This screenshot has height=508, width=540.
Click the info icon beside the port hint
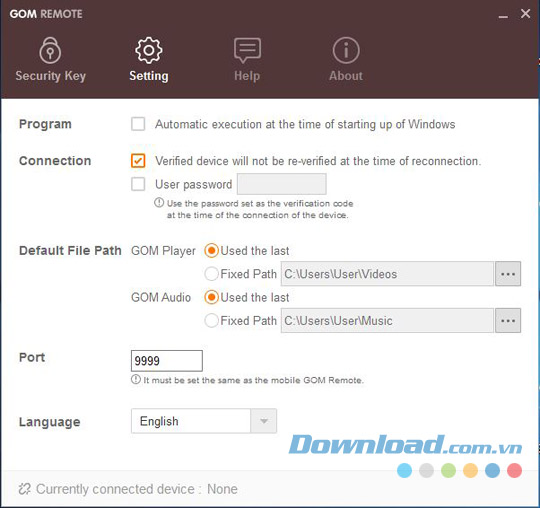(136, 380)
